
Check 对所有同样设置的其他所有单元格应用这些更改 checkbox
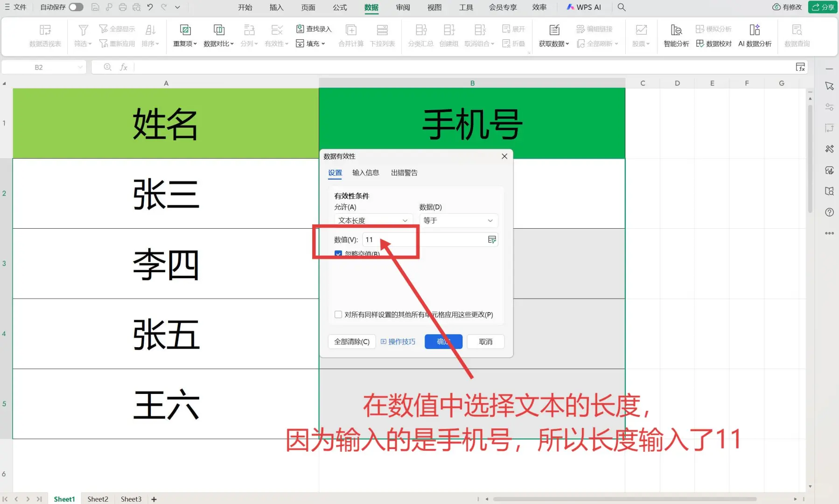click(338, 315)
